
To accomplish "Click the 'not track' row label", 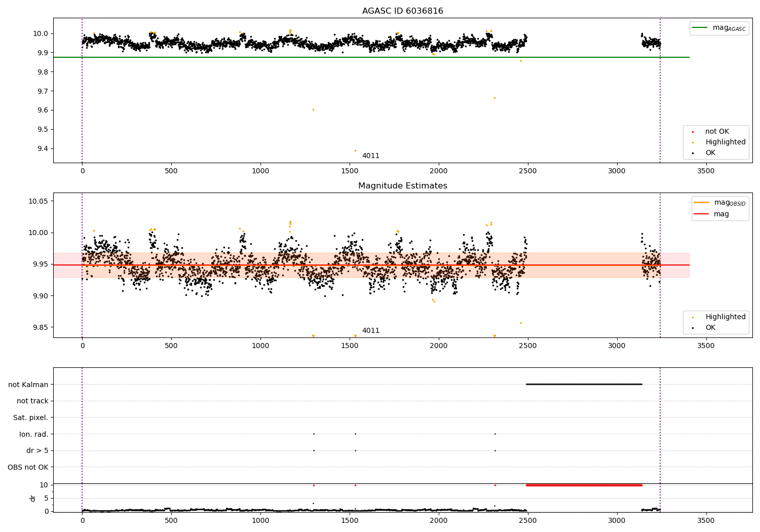I will [x=32, y=401].
